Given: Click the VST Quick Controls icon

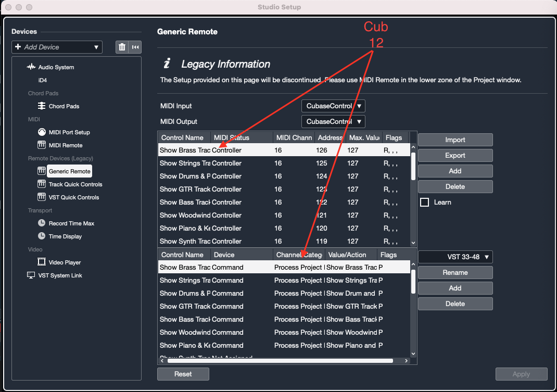Looking at the screenshot, I should (42, 197).
